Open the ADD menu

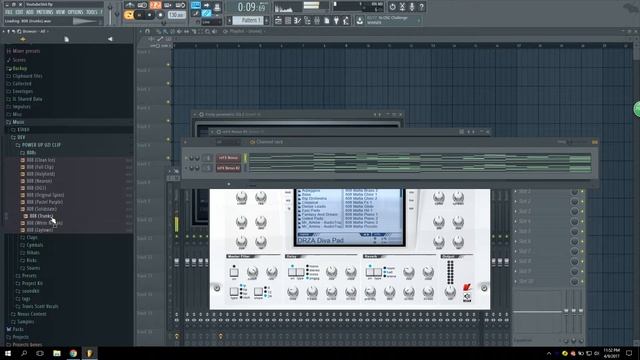pyautogui.click(x=30, y=12)
